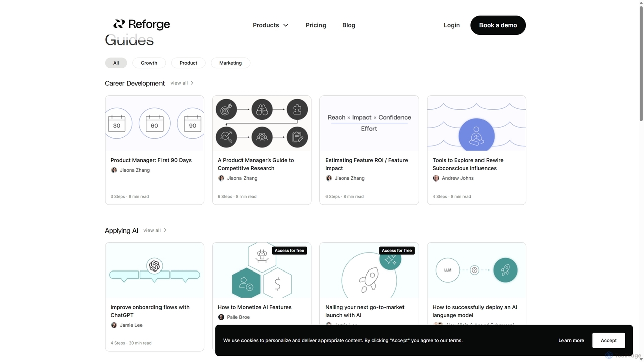
Task: Click the Career Development heading
Action: [x=135, y=83]
